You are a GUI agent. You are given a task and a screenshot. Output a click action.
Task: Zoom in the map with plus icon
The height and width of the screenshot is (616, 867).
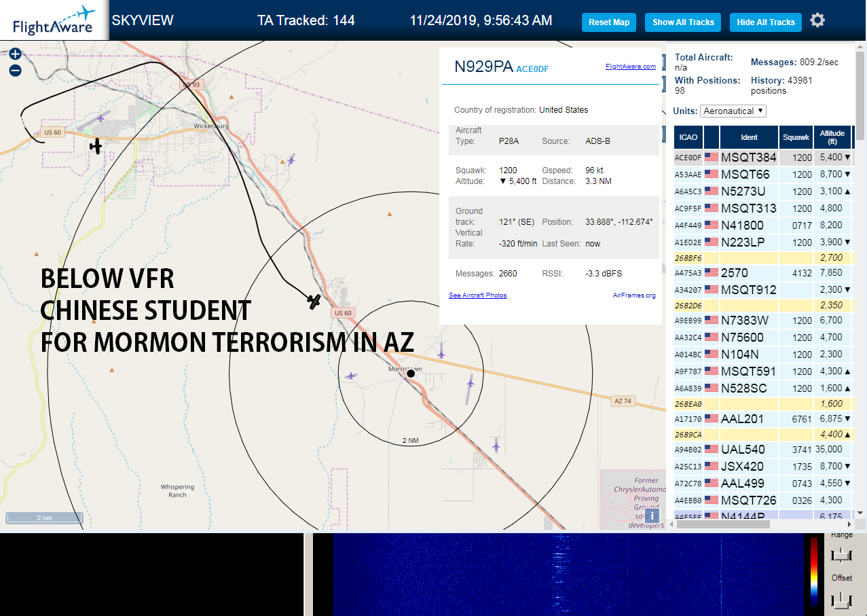[x=16, y=54]
